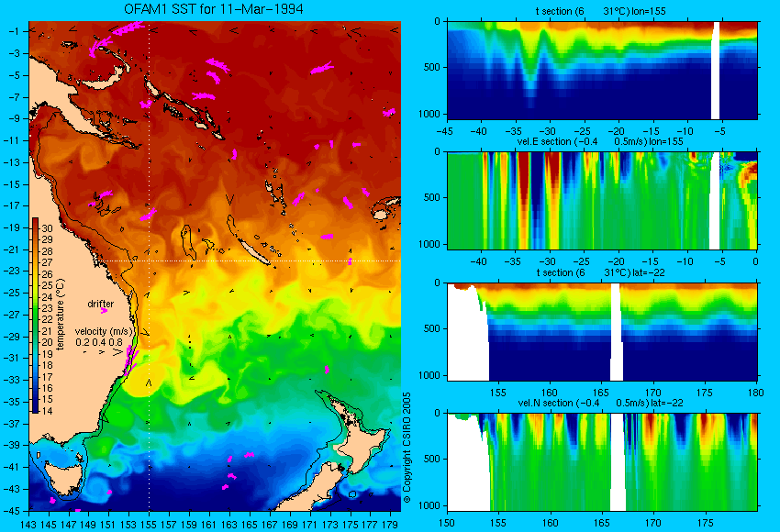The image size is (780, 532).
Task: Click the 18 value on temperature colorbar
Action: 47,365
